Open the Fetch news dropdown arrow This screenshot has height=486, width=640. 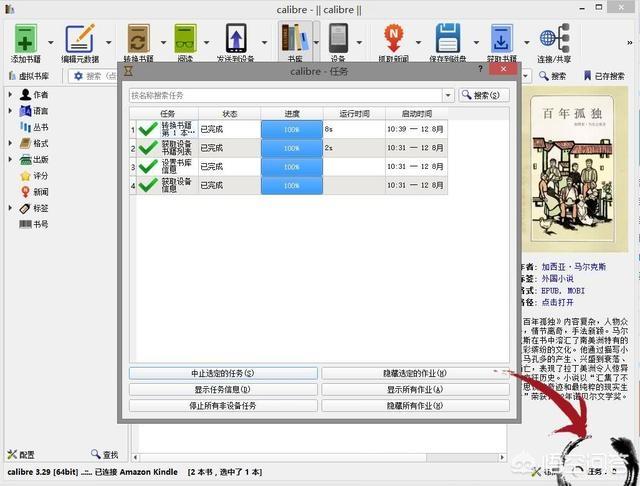point(418,42)
